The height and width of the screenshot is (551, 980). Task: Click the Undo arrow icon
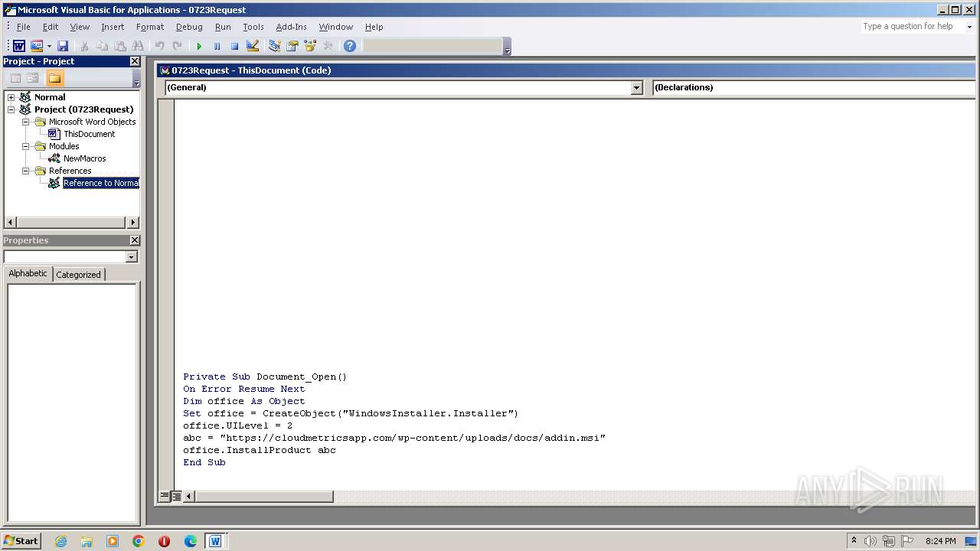click(159, 46)
